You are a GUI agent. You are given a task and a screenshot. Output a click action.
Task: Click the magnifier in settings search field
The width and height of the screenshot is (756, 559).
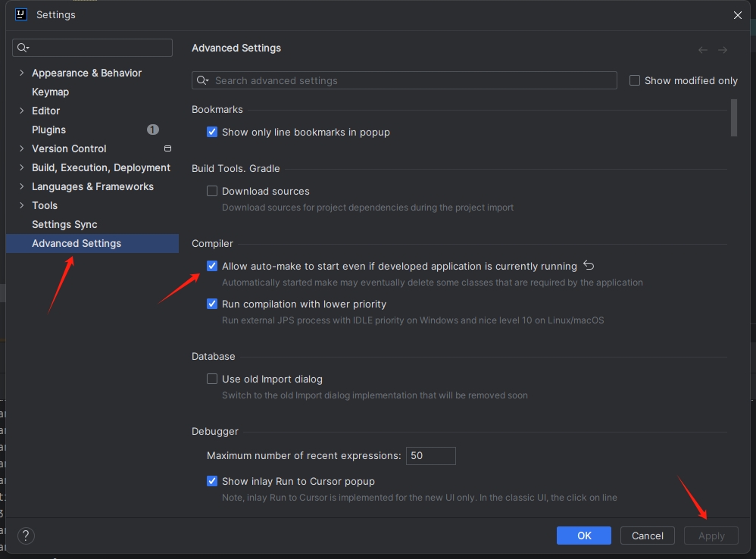pyautogui.click(x=23, y=48)
